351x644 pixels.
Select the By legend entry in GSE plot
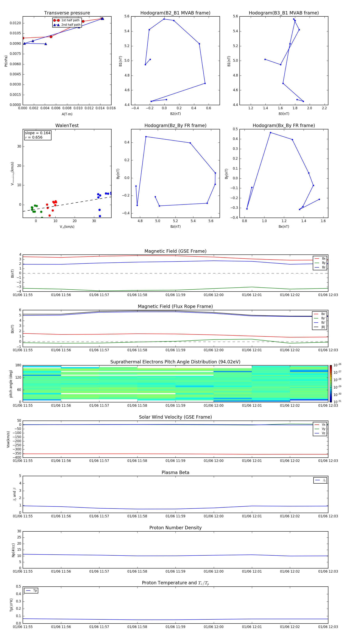point(320,263)
